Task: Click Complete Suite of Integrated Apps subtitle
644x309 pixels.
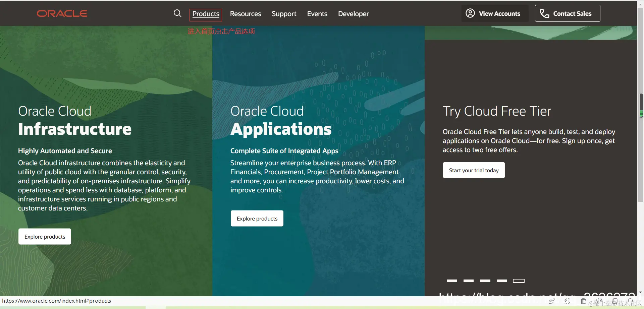Action: pyautogui.click(x=284, y=151)
